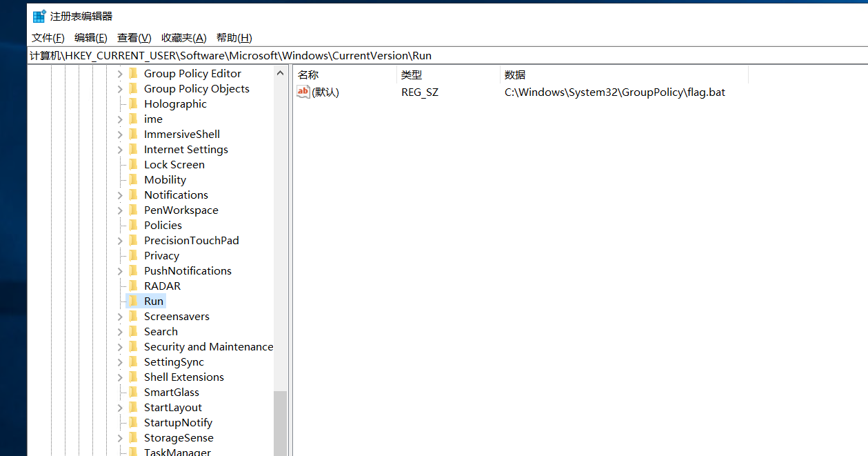
Task: Select the StorageSense key label
Action: [x=179, y=438]
